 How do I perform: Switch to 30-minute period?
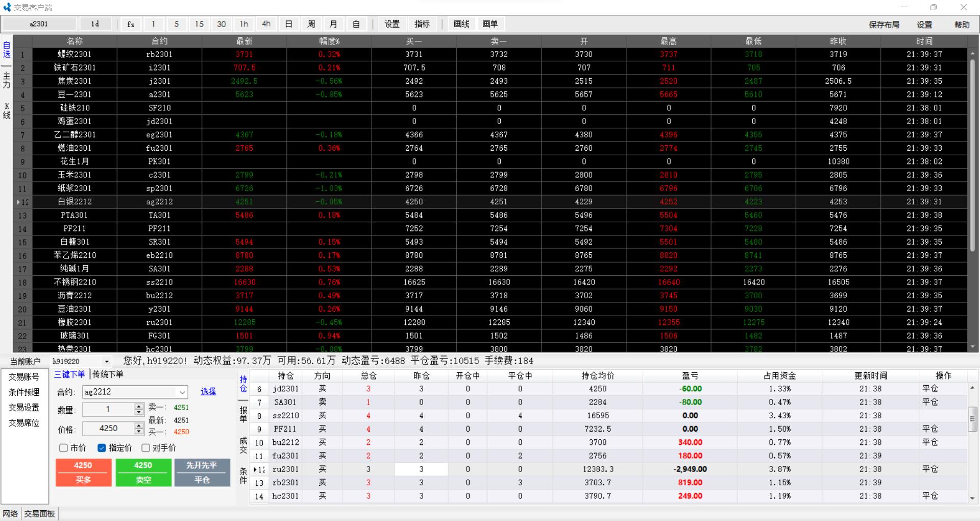(222, 24)
